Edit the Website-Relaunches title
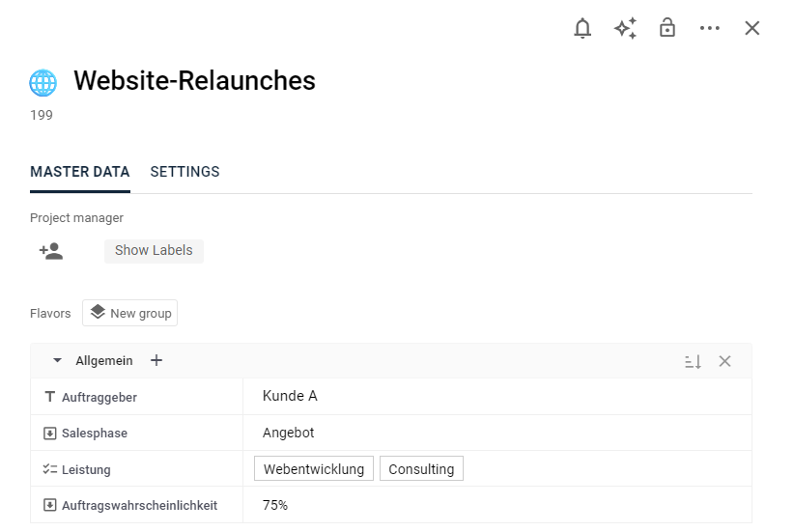794x532 pixels. (194, 80)
